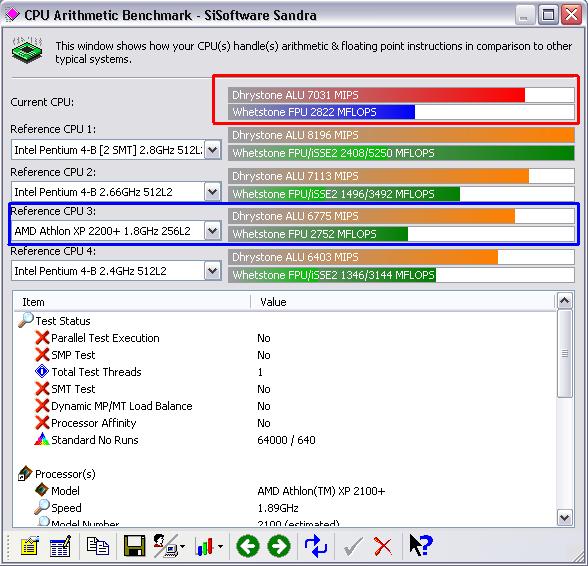Select the Intel Pentium 4-B 2.4GHz 512L2 combo box
This screenshot has height=566, width=588.
[x=116, y=271]
